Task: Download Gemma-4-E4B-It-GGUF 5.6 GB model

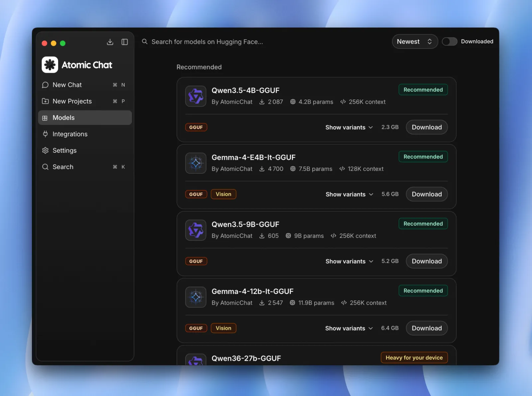Action: [x=427, y=194]
